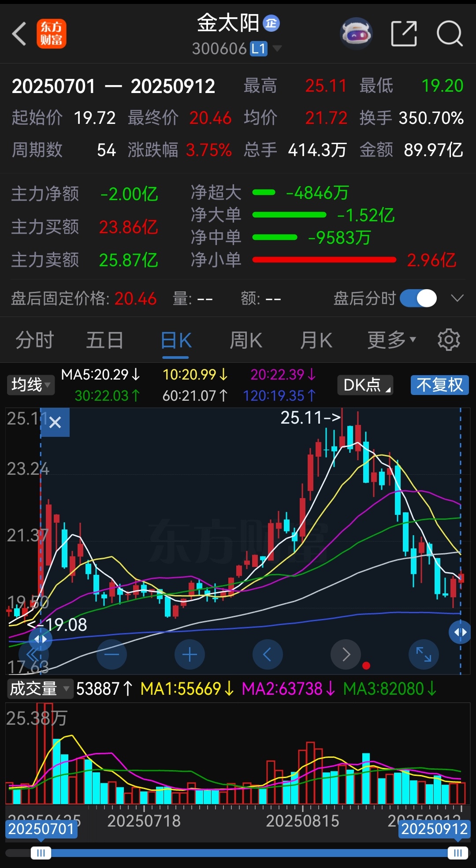
Task: Tap 主力买额 value 23.86亿
Action: 128,227
